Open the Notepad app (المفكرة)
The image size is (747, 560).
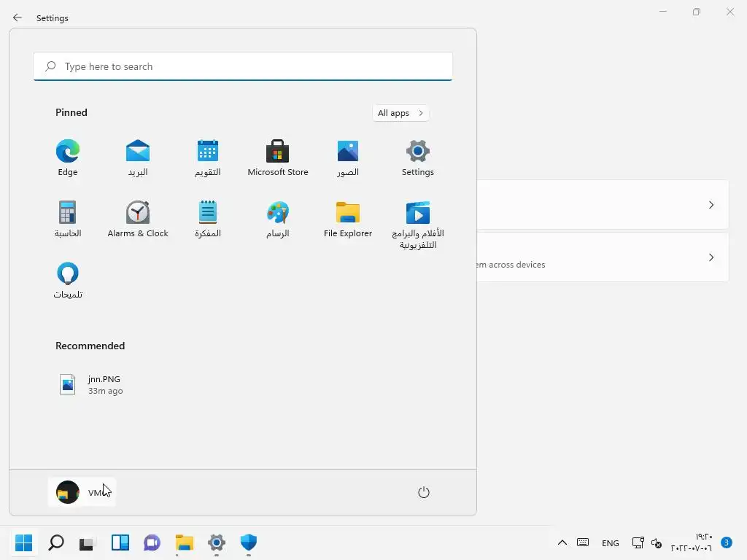[208, 219]
